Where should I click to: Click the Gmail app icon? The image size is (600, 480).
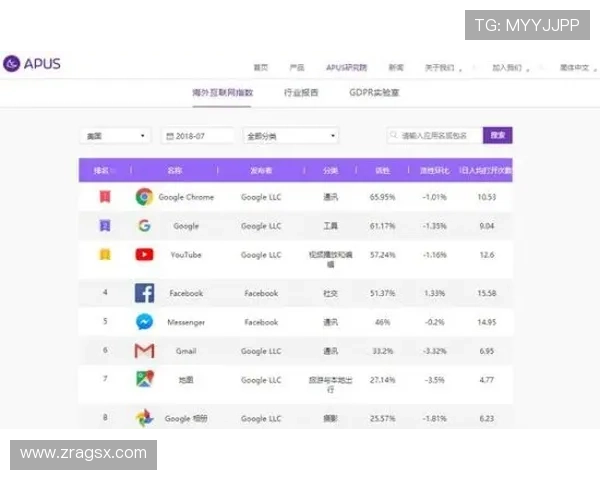(144, 351)
